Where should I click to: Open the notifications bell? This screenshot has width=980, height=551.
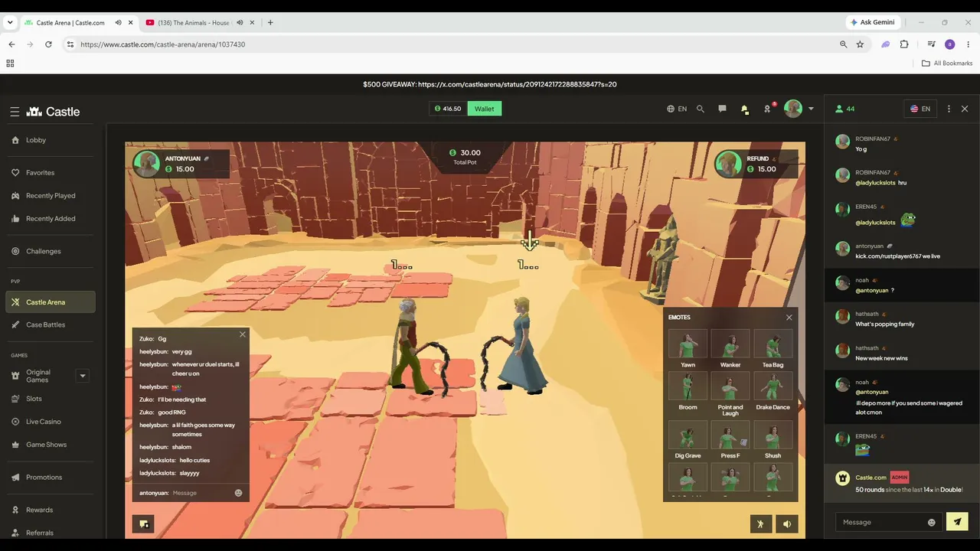coord(744,109)
